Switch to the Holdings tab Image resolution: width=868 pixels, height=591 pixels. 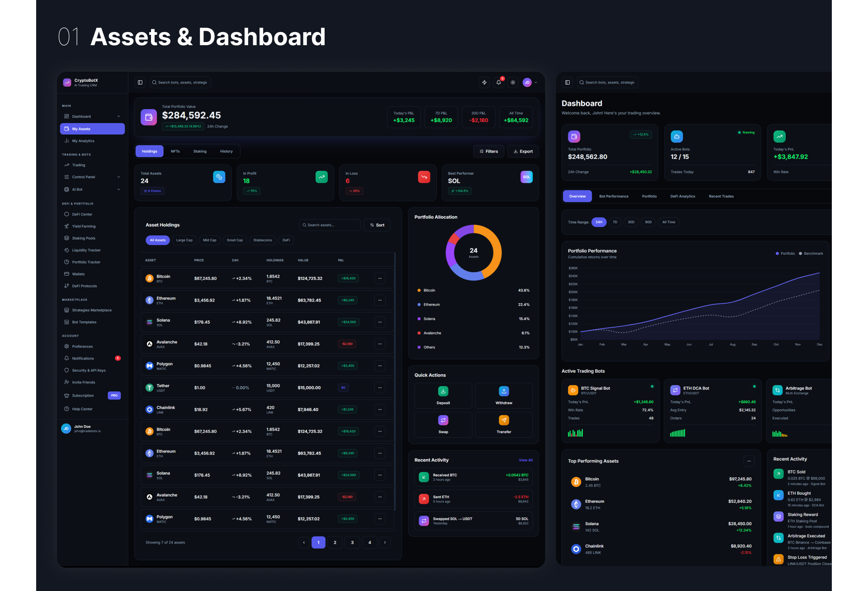click(150, 151)
